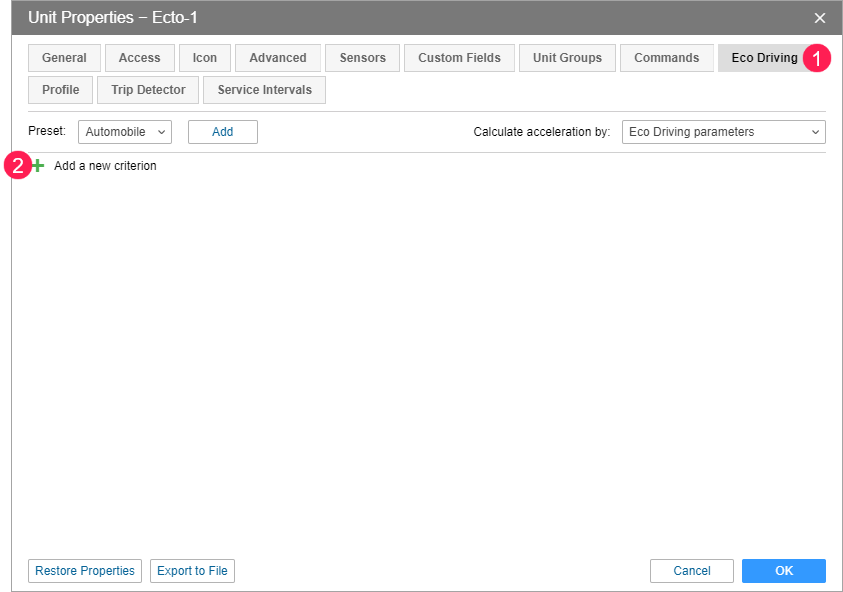The height and width of the screenshot is (592, 843).
Task: Go to the Icon tab
Action: point(205,58)
